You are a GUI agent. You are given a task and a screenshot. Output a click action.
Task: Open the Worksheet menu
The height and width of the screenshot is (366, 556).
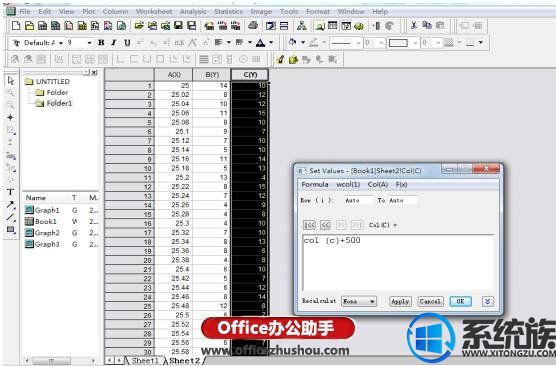point(154,12)
